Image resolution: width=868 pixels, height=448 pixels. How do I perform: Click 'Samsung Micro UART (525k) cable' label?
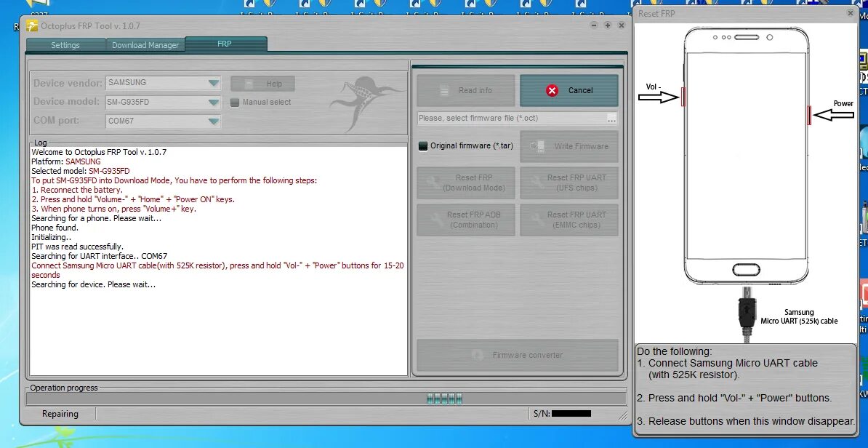pos(799,316)
